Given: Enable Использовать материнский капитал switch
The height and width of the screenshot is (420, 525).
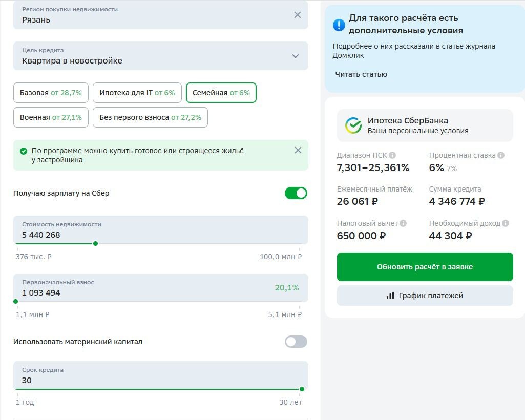Looking at the screenshot, I should click(x=296, y=342).
